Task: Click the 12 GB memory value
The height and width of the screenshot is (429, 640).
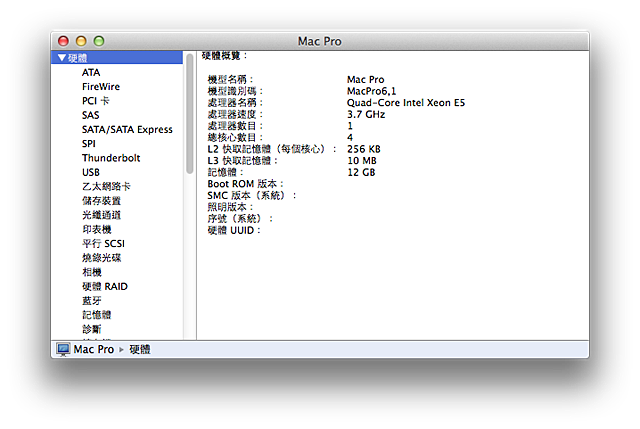Action: (x=361, y=172)
